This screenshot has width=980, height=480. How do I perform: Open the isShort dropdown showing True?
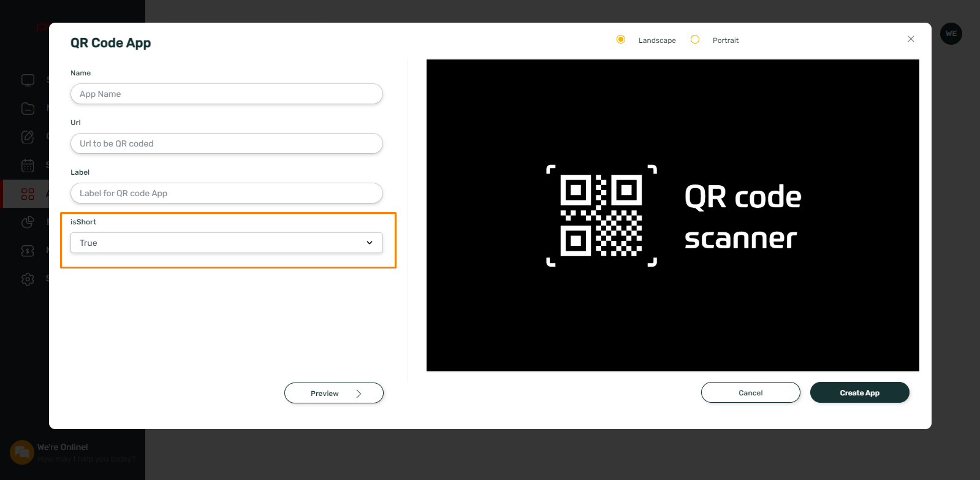click(x=227, y=243)
